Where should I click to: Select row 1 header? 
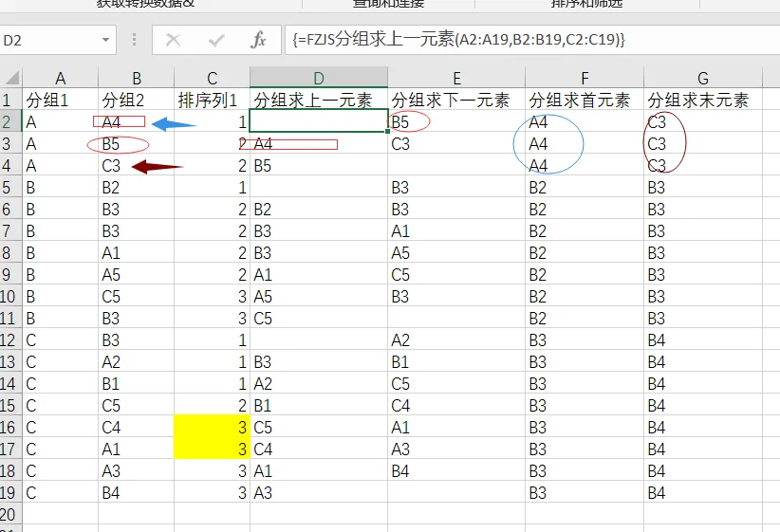point(11,101)
